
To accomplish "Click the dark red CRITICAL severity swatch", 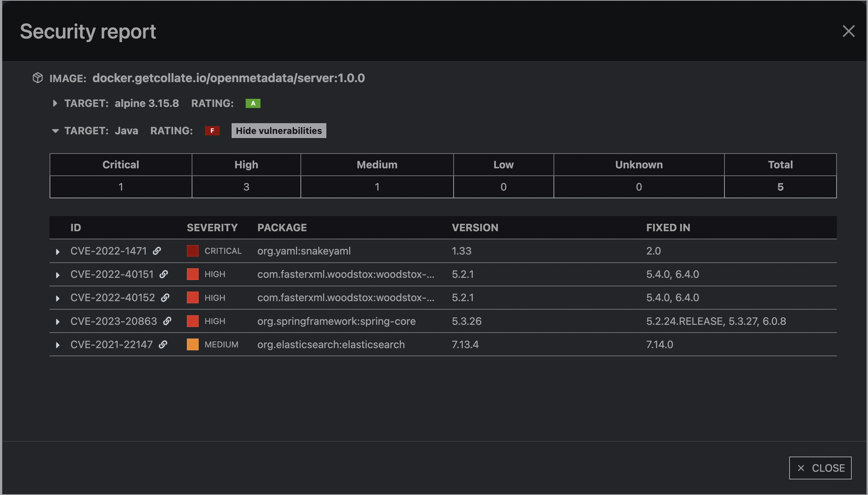I will tap(193, 251).
